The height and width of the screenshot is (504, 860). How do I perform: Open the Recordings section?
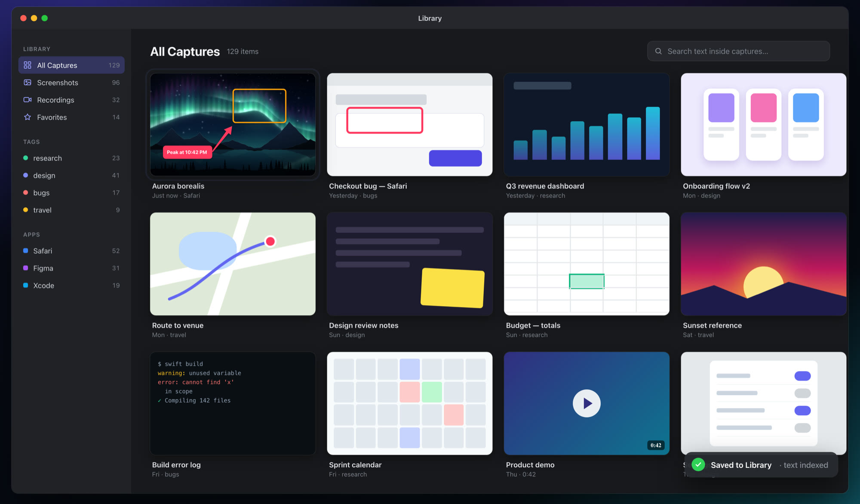tap(71, 100)
